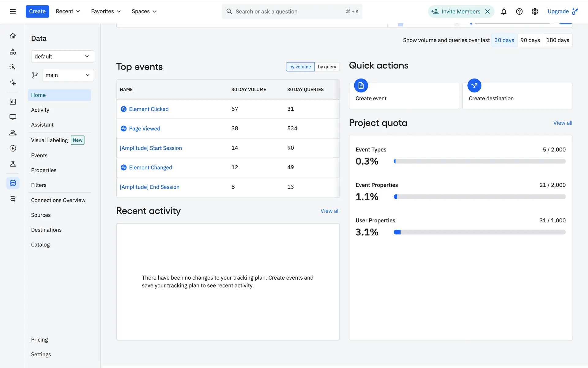Click the home icon in left rail
Image resolution: width=588 pixels, height=368 pixels.
click(x=13, y=36)
